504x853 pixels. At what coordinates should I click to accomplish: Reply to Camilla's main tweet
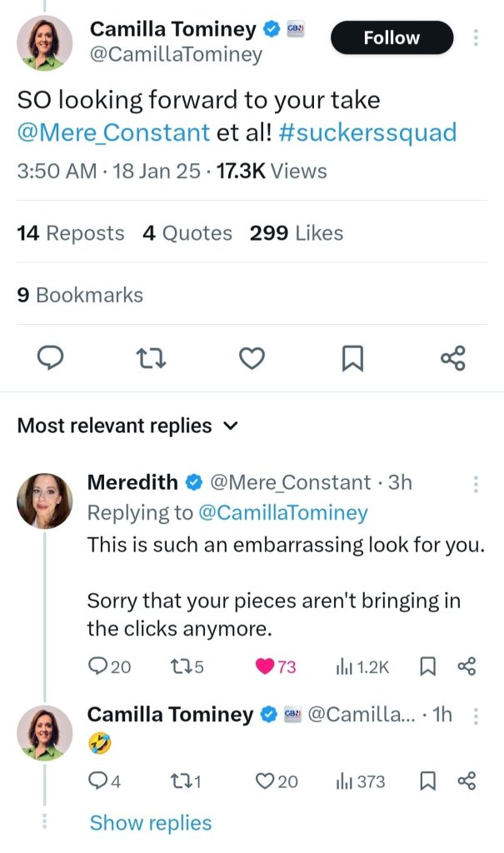point(52,358)
